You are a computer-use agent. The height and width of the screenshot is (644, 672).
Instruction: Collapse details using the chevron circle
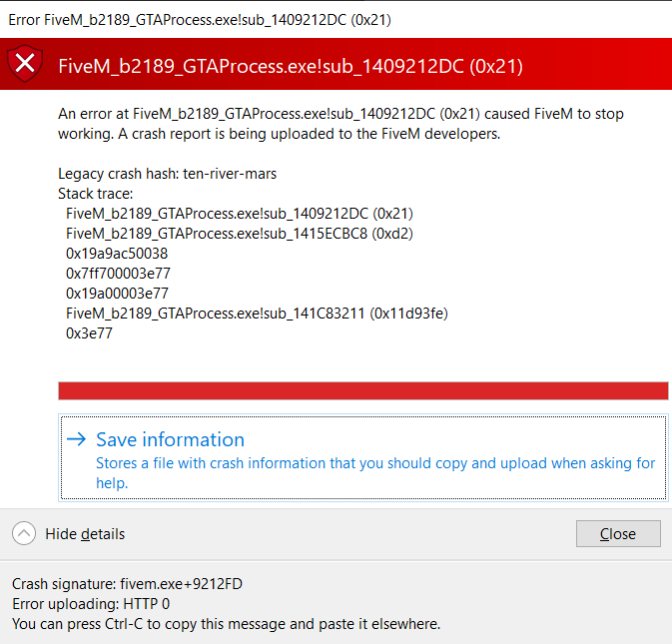(25, 534)
